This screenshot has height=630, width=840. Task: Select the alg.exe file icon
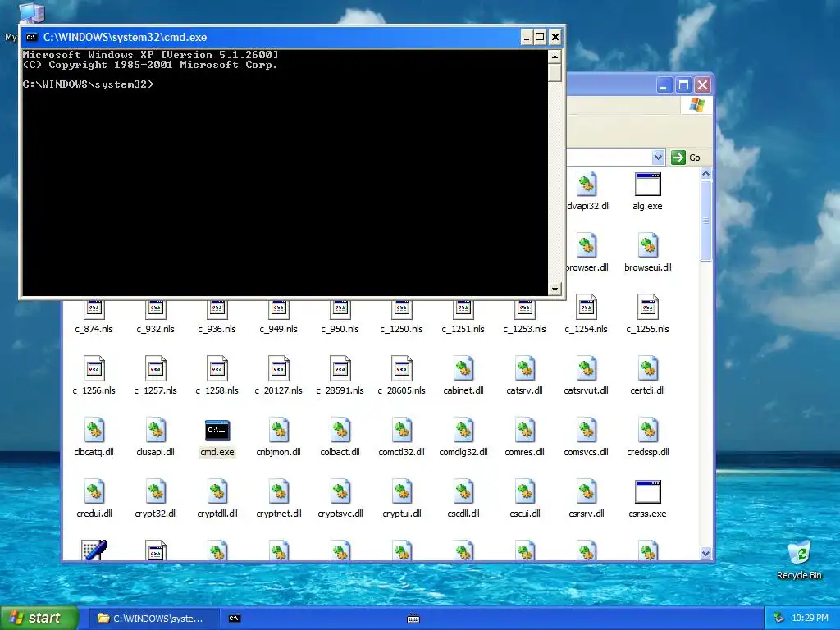pyautogui.click(x=647, y=185)
